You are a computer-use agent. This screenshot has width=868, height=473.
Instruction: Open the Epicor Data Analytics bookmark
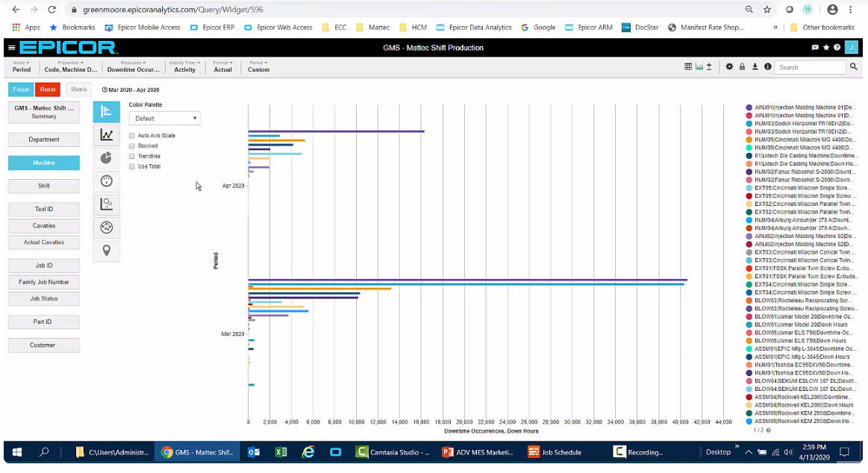(x=474, y=27)
